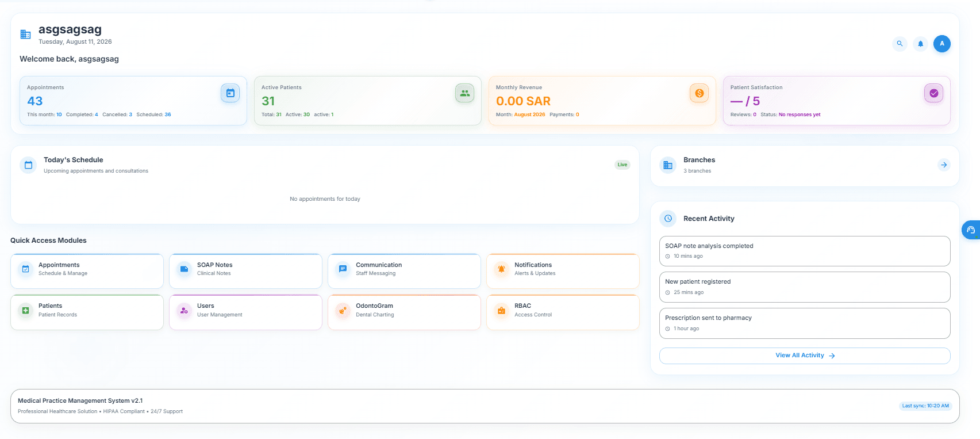Click the people icon on Active Patients card
Screen dimensions: 980x439
click(x=464, y=93)
